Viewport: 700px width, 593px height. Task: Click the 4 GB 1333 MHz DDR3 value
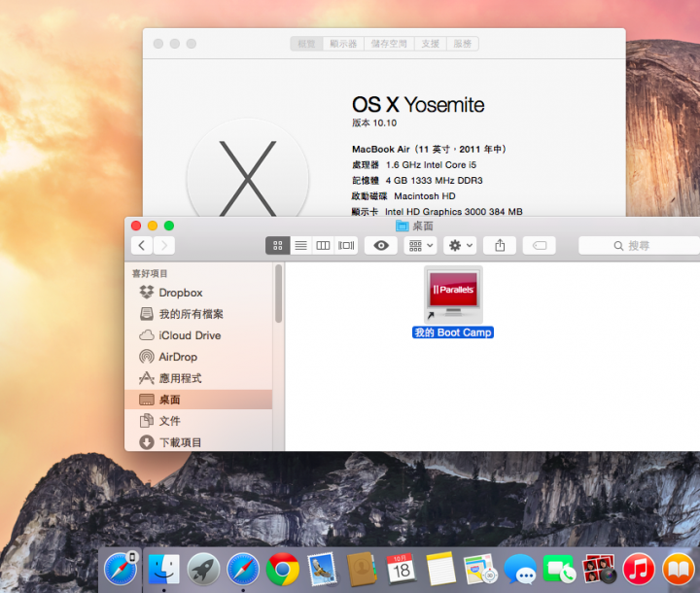[x=434, y=181]
